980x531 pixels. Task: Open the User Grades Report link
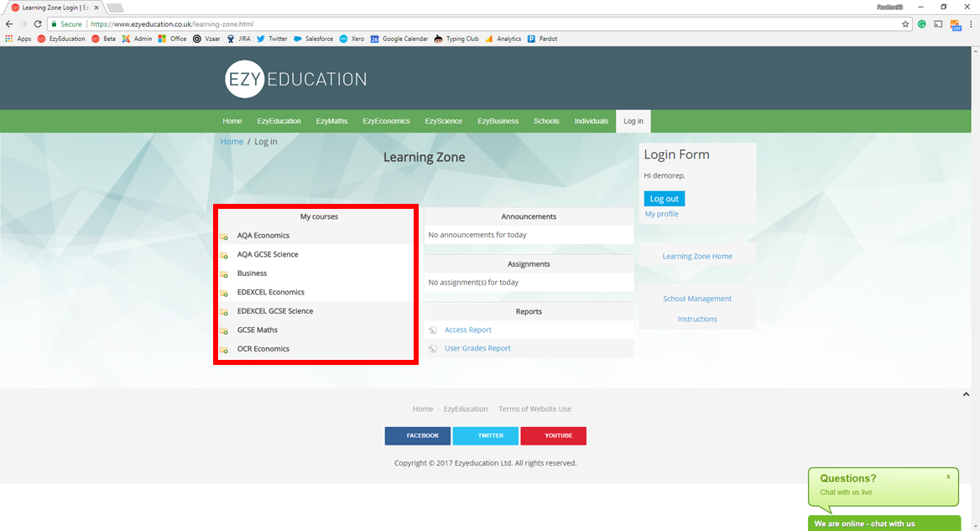point(478,347)
